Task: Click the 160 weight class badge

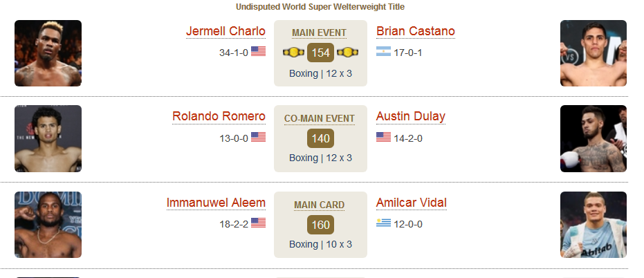Action: (x=320, y=225)
